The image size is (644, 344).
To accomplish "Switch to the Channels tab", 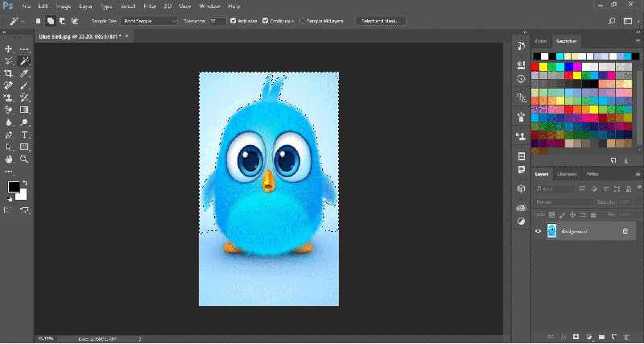I will click(x=567, y=174).
